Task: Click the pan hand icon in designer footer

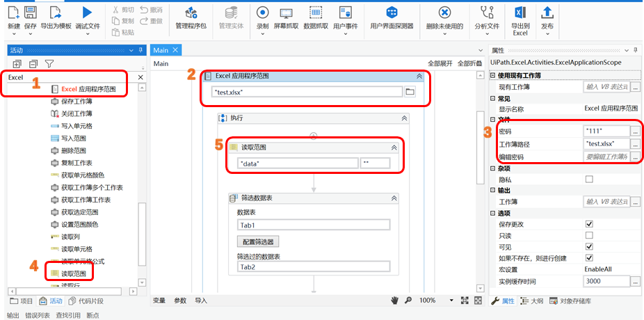Action: coord(395,301)
